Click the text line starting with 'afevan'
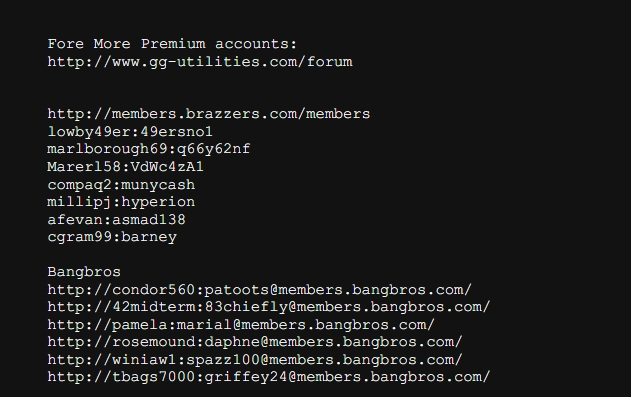Image resolution: width=631 pixels, height=397 pixels. pyautogui.click(x=116, y=220)
